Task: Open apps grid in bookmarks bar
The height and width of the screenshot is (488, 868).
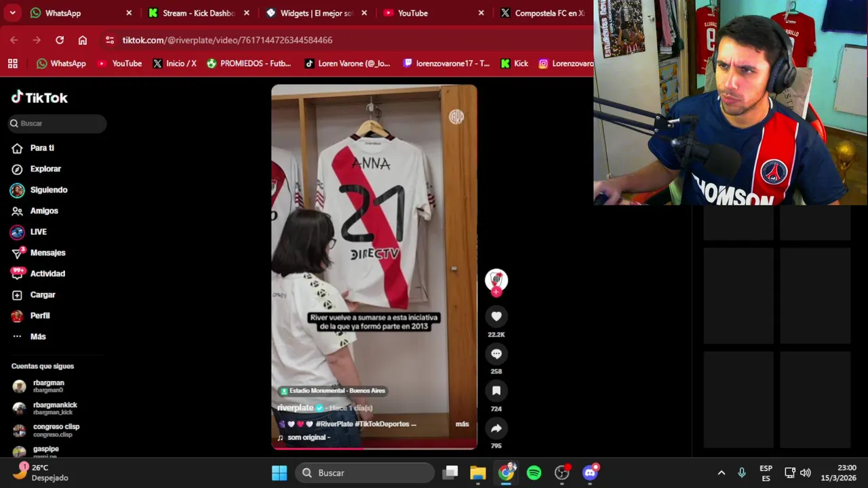Action: (12, 64)
